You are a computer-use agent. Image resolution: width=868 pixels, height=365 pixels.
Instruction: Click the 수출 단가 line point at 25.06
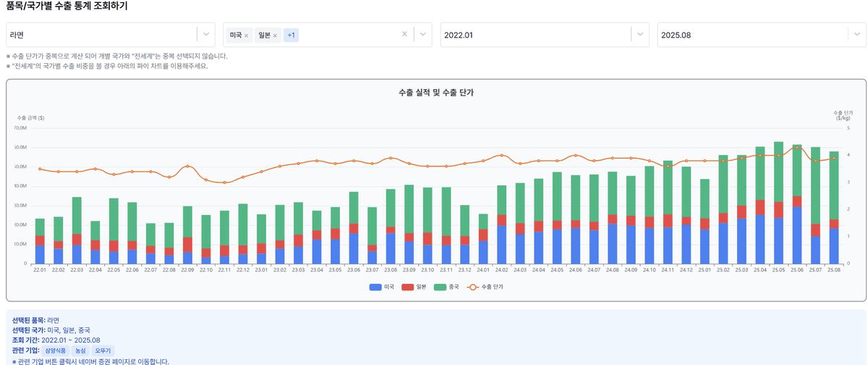coord(797,147)
